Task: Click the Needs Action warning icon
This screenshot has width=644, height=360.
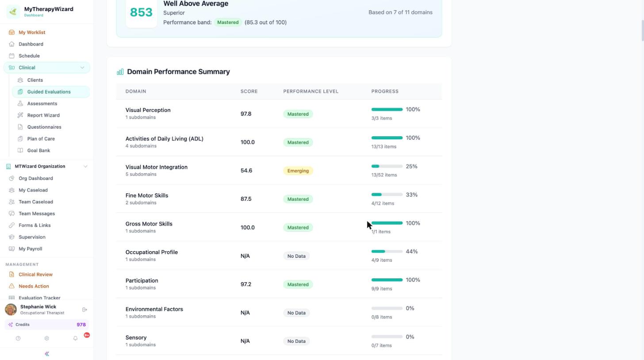Action: pyautogui.click(x=11, y=286)
